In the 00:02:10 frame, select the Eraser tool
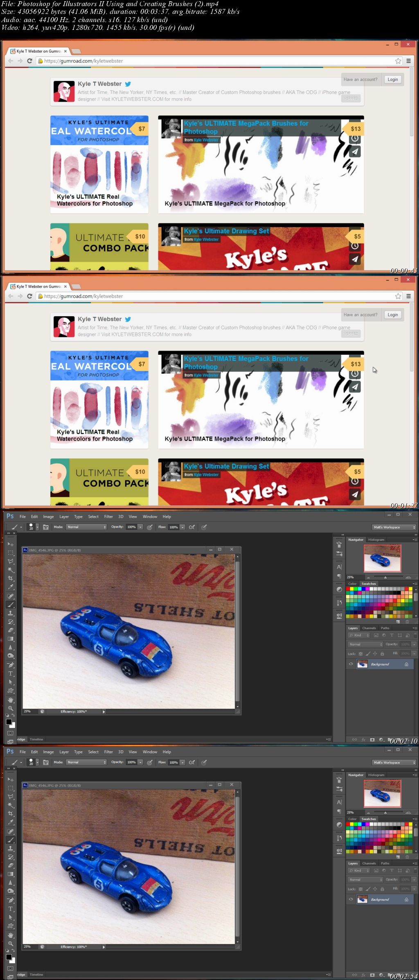This screenshot has width=419, height=980. 11,630
